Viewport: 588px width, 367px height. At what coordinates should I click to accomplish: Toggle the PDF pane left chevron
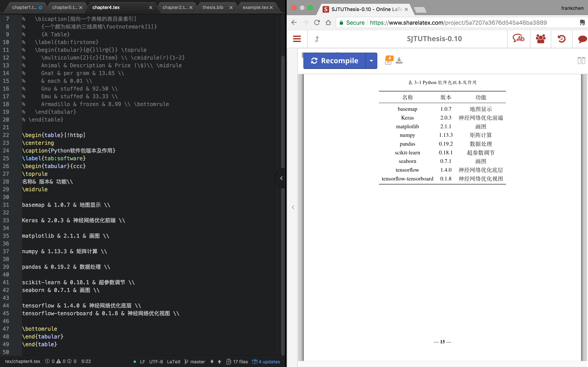pos(293,207)
